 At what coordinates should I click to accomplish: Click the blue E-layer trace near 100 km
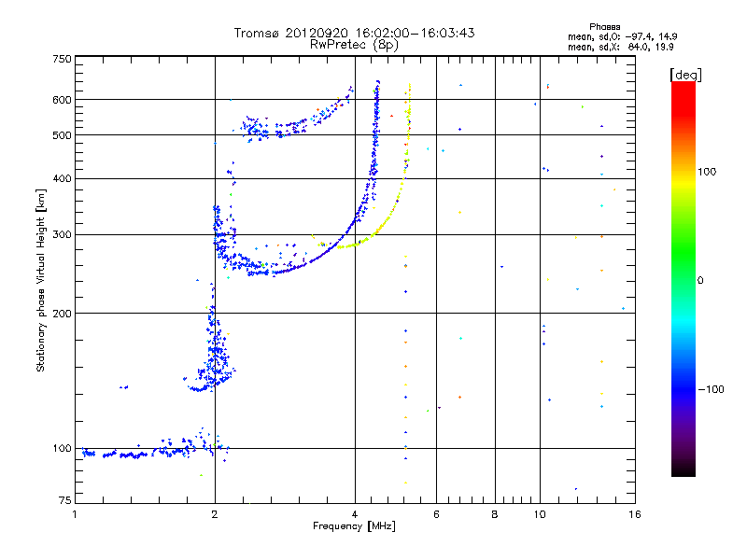(x=155, y=450)
